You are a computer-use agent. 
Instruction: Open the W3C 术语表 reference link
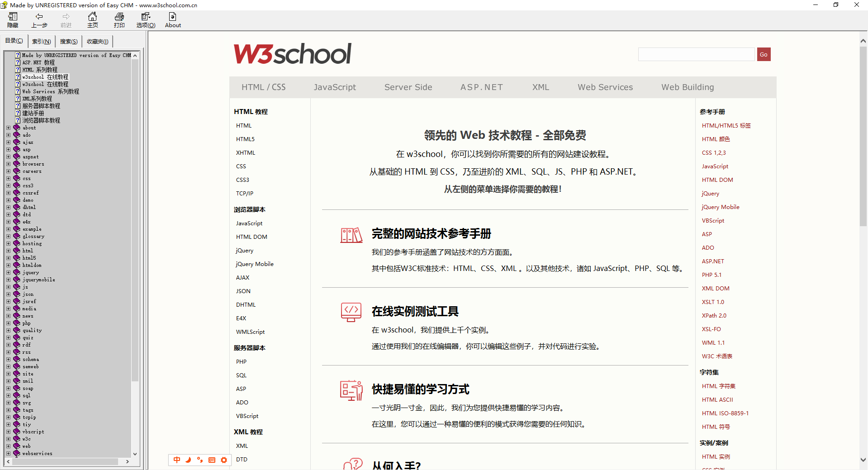pos(717,356)
